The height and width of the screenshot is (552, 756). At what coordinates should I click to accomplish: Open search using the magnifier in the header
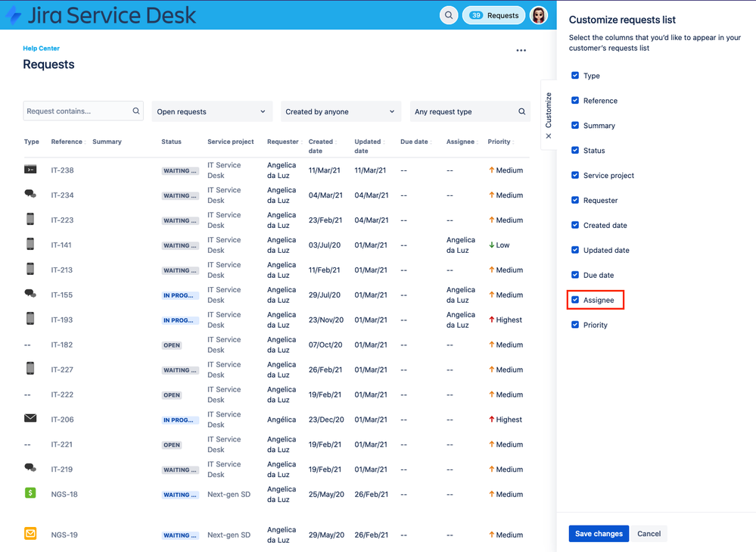point(449,15)
